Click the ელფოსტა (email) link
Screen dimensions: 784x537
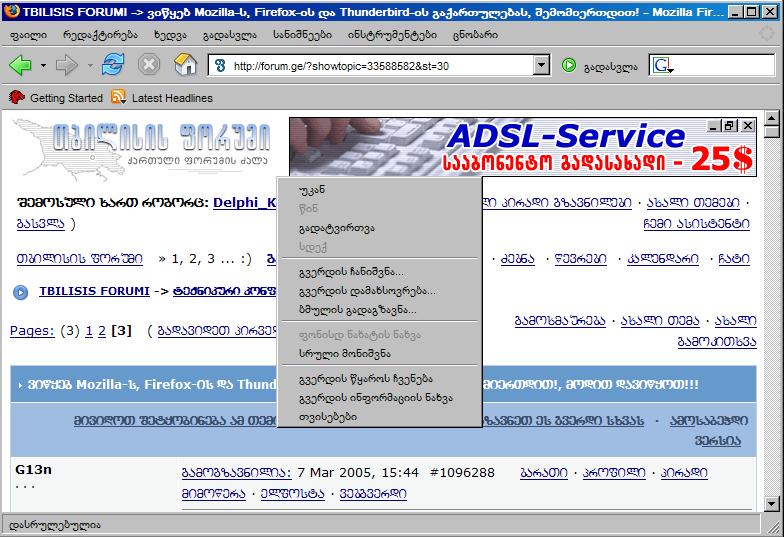pos(292,494)
